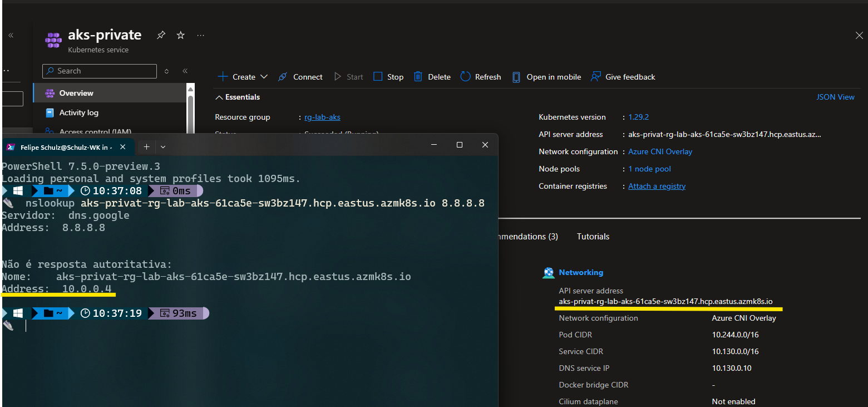Click Connect in the command bar
Screen dimensions: 868x407
(300, 77)
